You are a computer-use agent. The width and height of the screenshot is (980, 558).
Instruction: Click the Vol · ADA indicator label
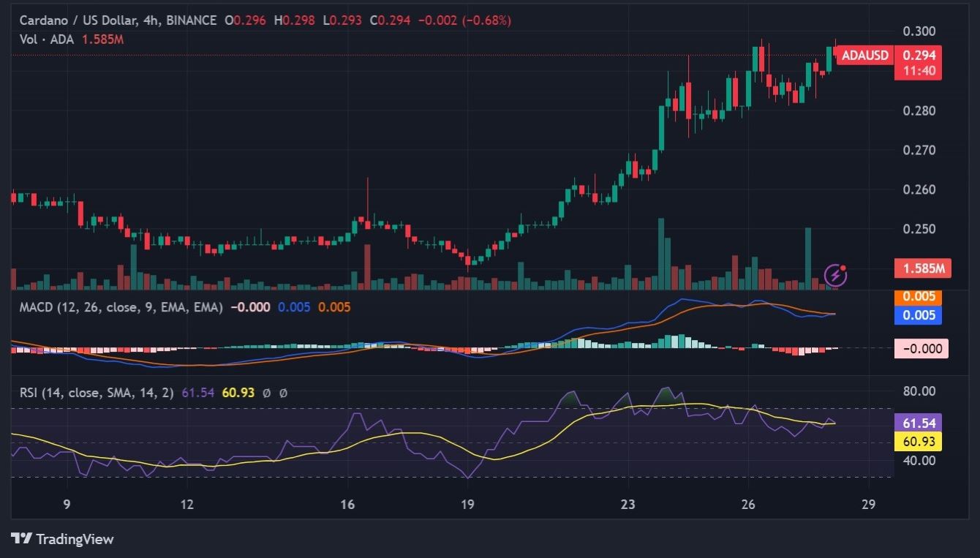tap(47, 39)
